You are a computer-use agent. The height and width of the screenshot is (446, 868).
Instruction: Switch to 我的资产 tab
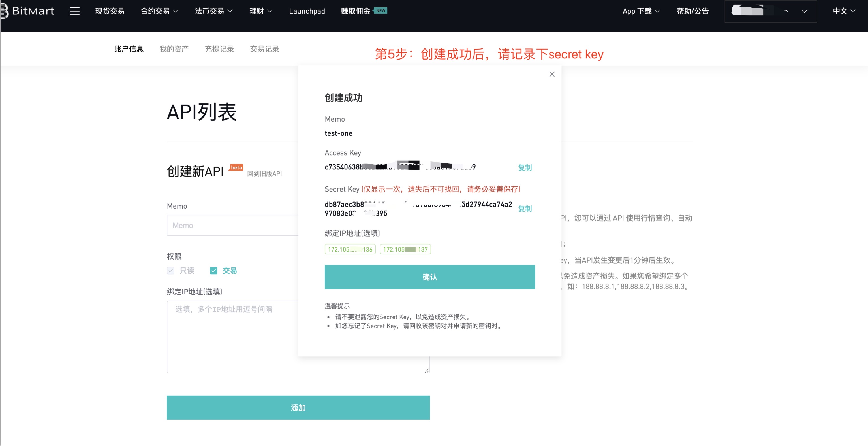click(174, 49)
